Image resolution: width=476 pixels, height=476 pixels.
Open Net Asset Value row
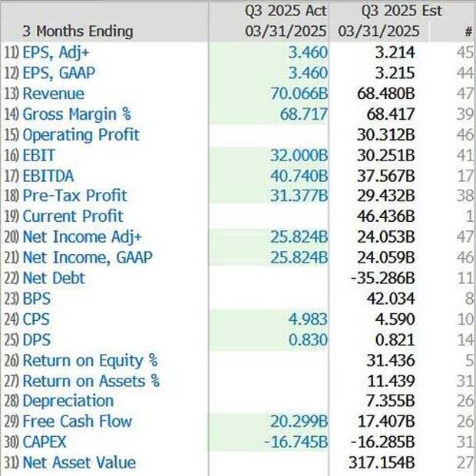pyautogui.click(x=79, y=462)
